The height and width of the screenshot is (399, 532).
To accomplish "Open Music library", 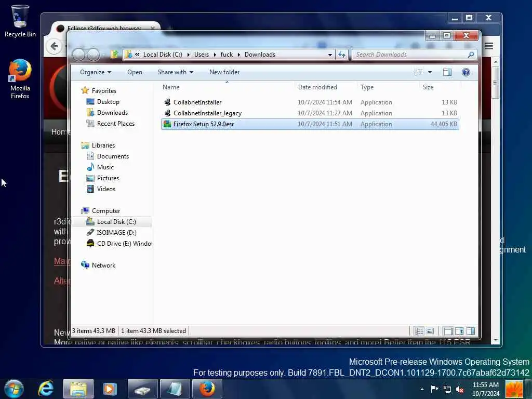I will 105,167.
